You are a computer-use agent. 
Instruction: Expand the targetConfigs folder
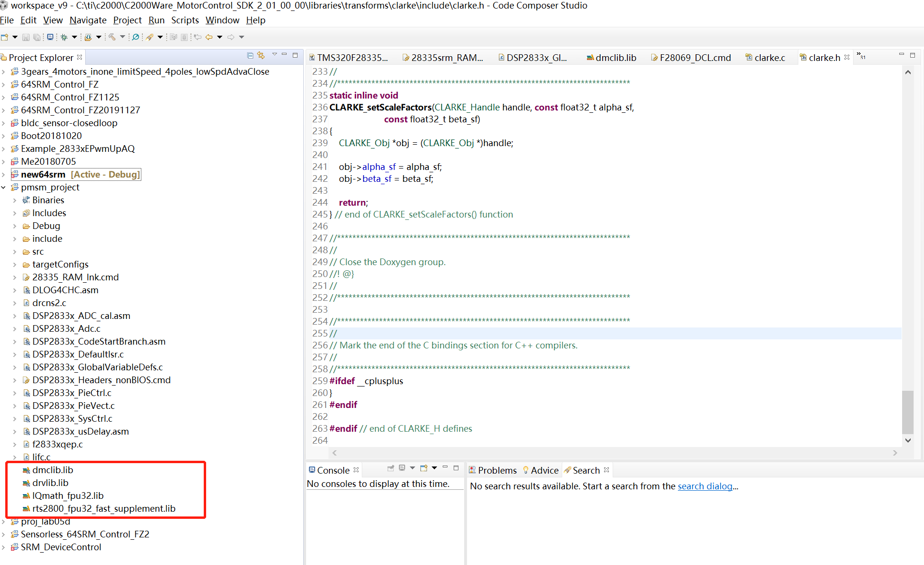[15, 265]
